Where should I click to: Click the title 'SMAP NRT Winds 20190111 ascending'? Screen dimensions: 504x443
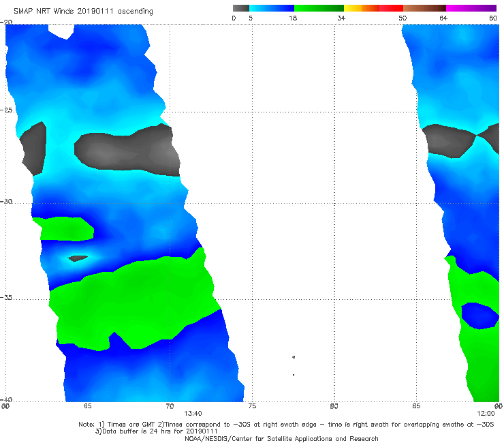pyautogui.click(x=83, y=11)
